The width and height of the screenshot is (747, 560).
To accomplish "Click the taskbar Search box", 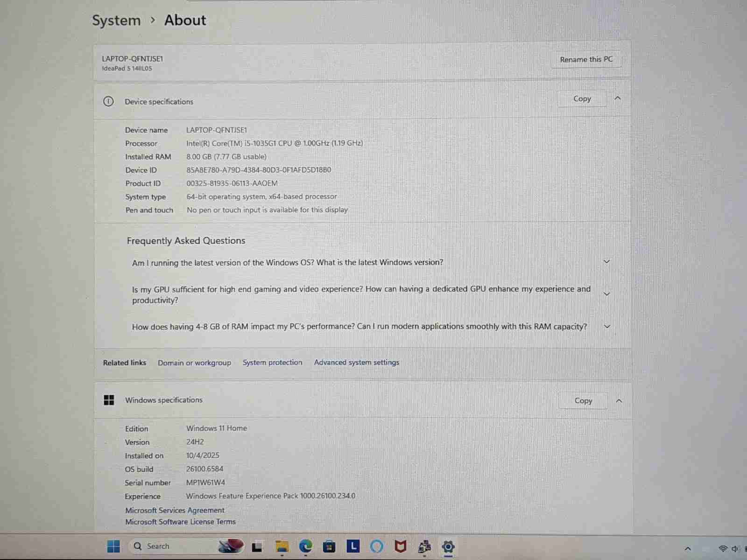I will [x=173, y=546].
